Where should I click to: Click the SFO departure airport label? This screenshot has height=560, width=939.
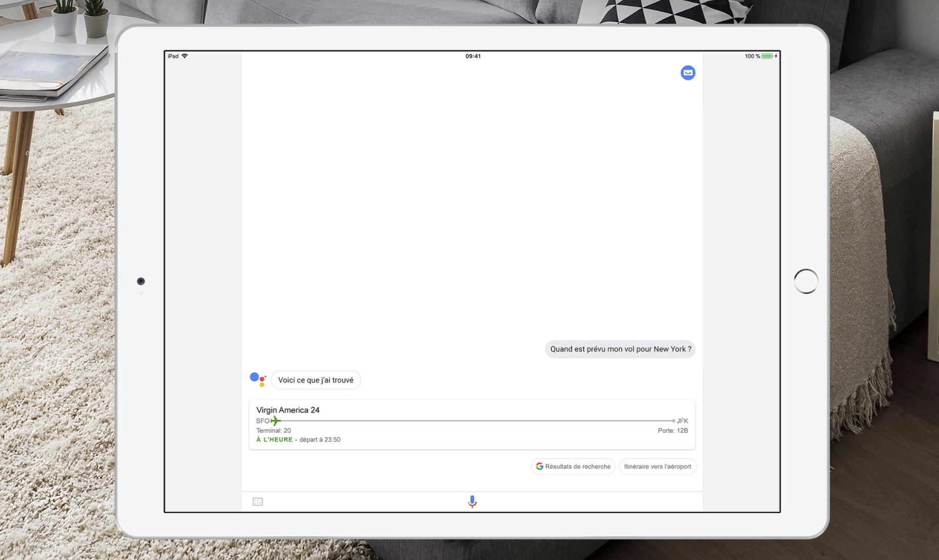(262, 421)
